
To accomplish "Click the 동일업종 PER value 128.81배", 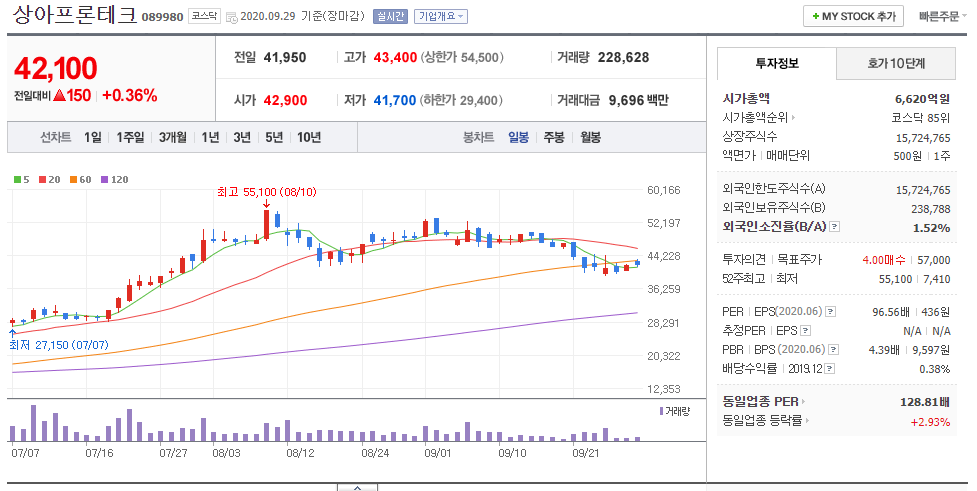I will pyautogui.click(x=925, y=402).
